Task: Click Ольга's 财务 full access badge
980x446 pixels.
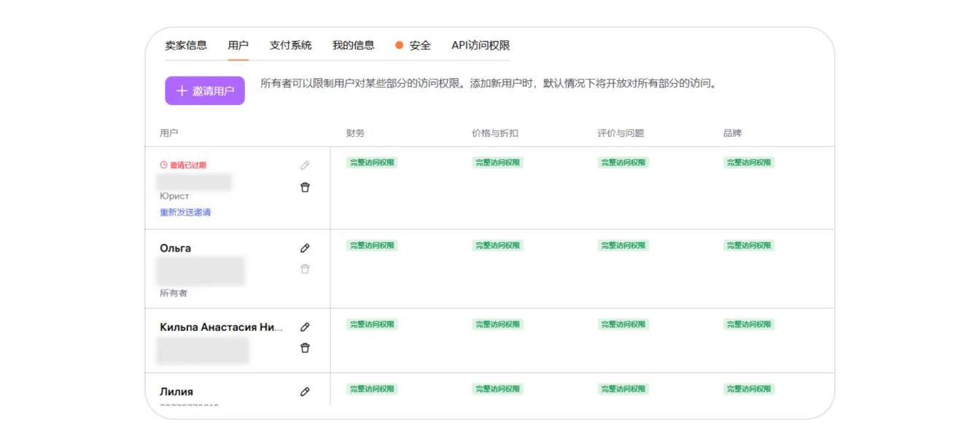Action: point(372,246)
